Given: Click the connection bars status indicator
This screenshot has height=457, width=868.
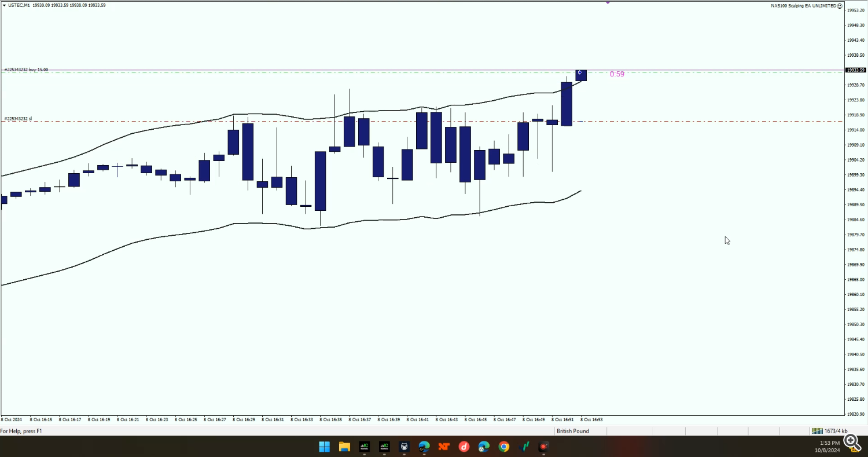Looking at the screenshot, I should coord(817,431).
